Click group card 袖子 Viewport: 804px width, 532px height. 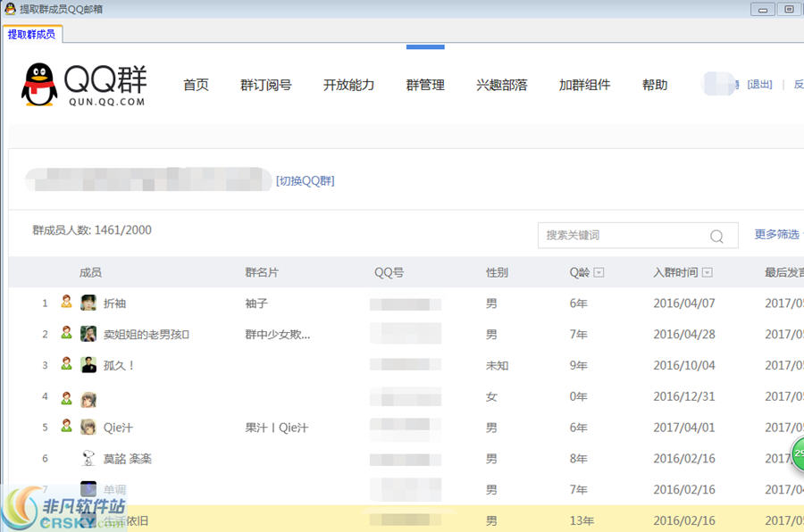coord(256,303)
